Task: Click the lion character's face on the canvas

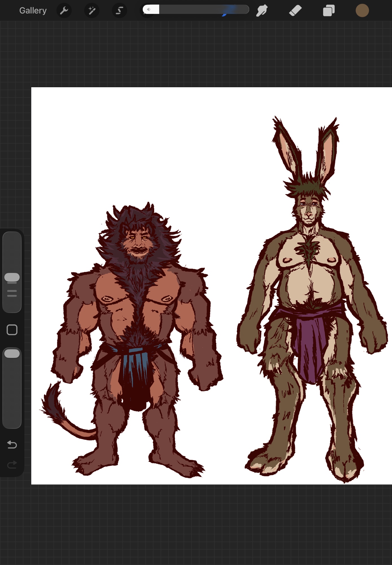Action: pyautogui.click(x=137, y=242)
